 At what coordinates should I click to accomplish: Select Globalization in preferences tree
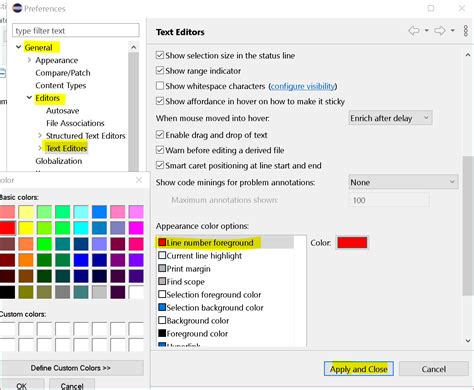click(x=59, y=161)
